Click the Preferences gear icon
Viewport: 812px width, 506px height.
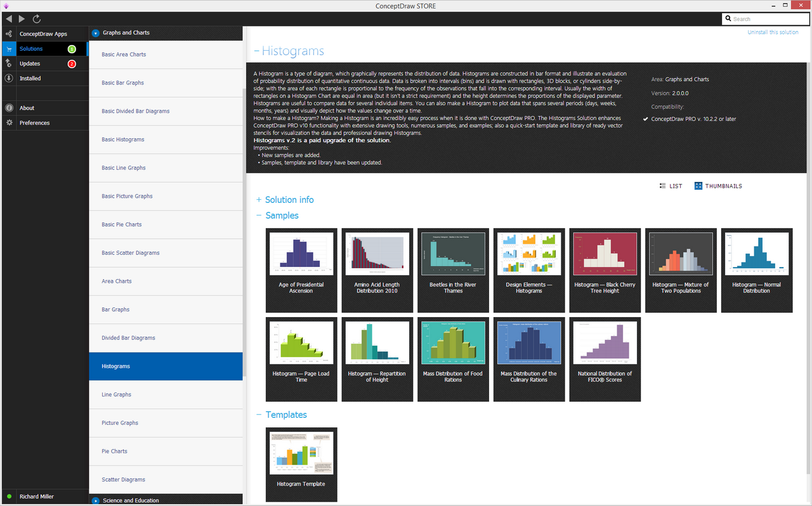tap(9, 123)
